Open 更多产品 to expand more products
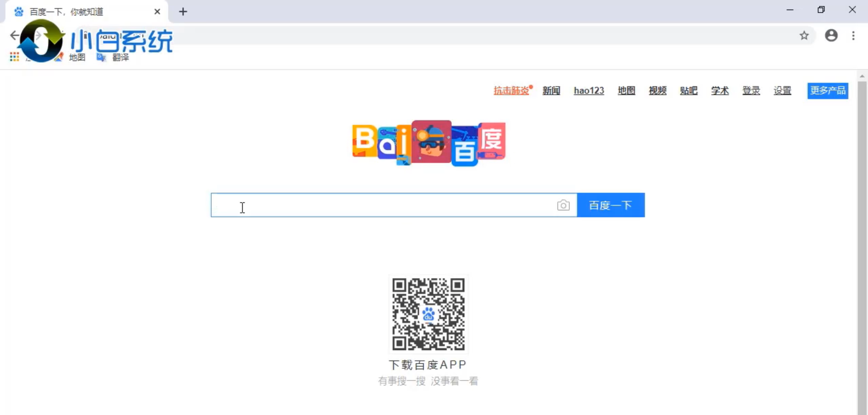This screenshot has height=415, width=868. click(x=828, y=91)
